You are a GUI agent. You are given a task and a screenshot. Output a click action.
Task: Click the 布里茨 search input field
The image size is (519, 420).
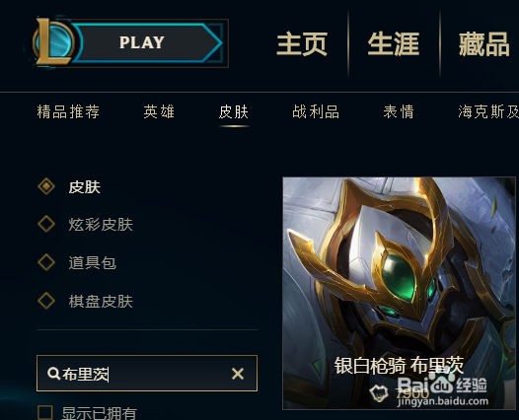tap(147, 374)
